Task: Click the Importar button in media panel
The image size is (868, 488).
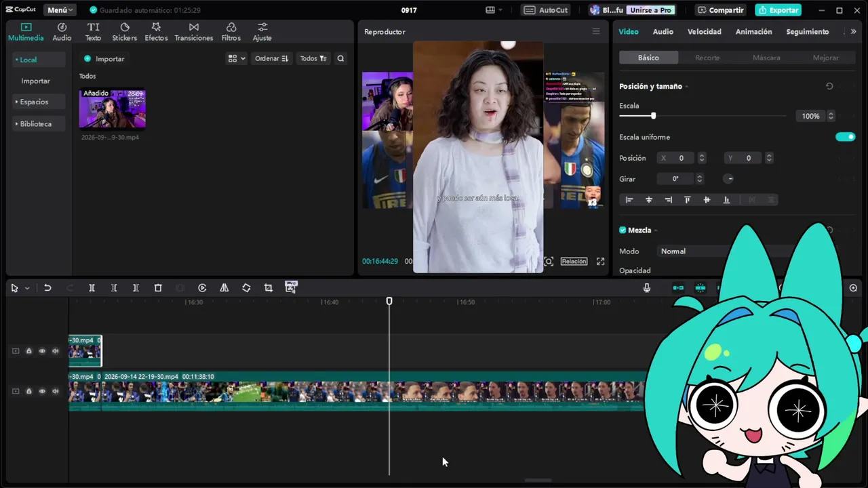Action: (x=104, y=59)
